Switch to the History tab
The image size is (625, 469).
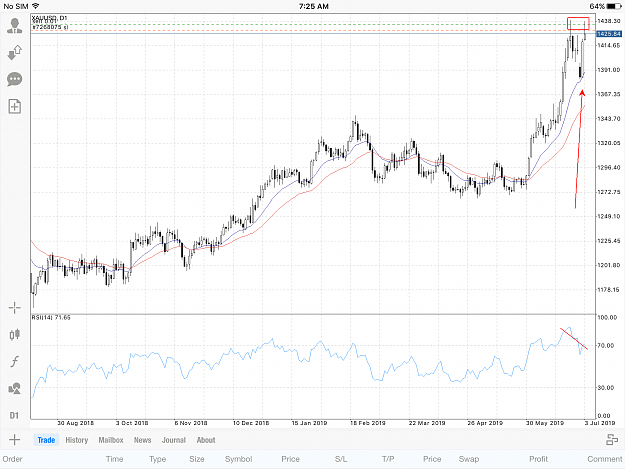pos(77,440)
